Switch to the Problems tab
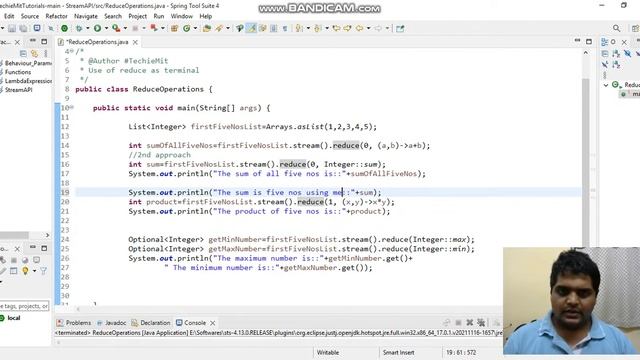The image size is (640, 360). pos(74,323)
